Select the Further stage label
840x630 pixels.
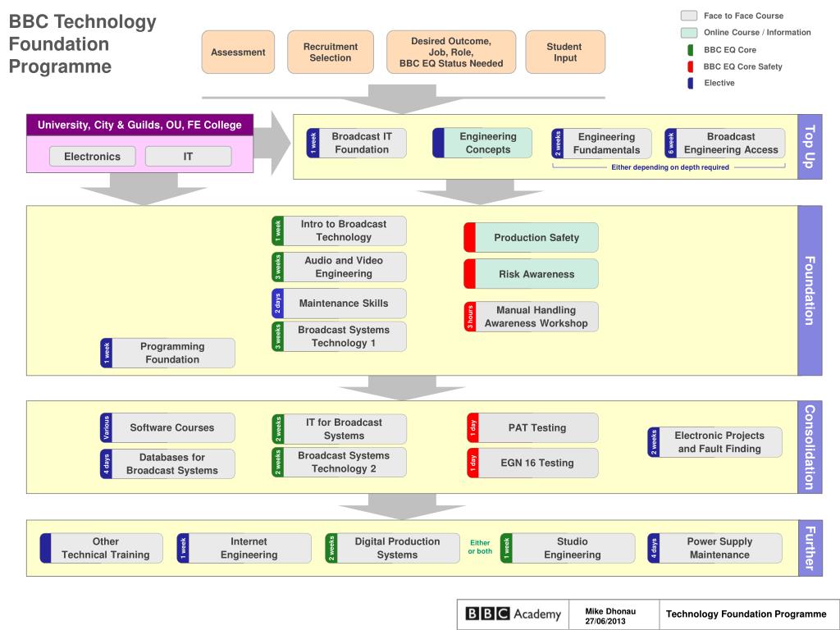point(810,548)
